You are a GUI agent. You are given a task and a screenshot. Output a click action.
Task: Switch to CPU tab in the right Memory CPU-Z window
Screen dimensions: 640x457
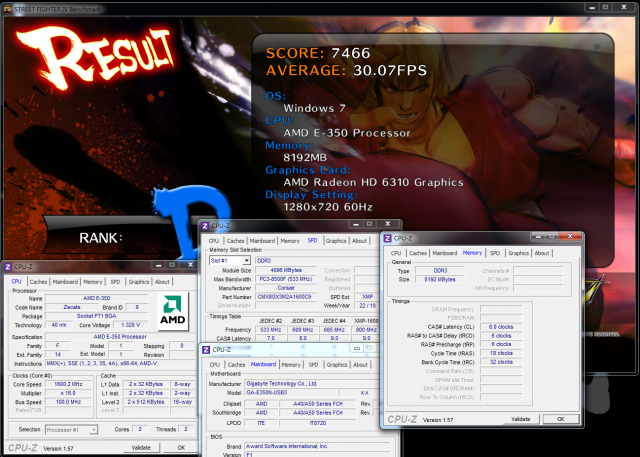click(x=396, y=253)
